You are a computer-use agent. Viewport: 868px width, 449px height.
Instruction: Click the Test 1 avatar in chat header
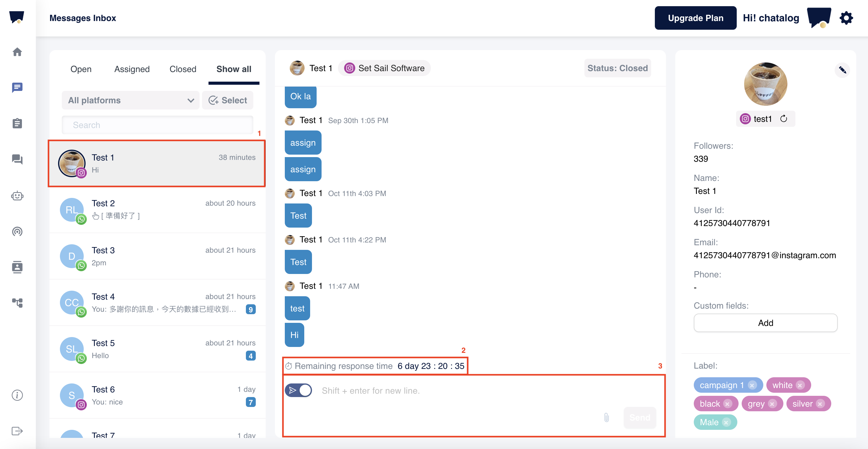(297, 68)
